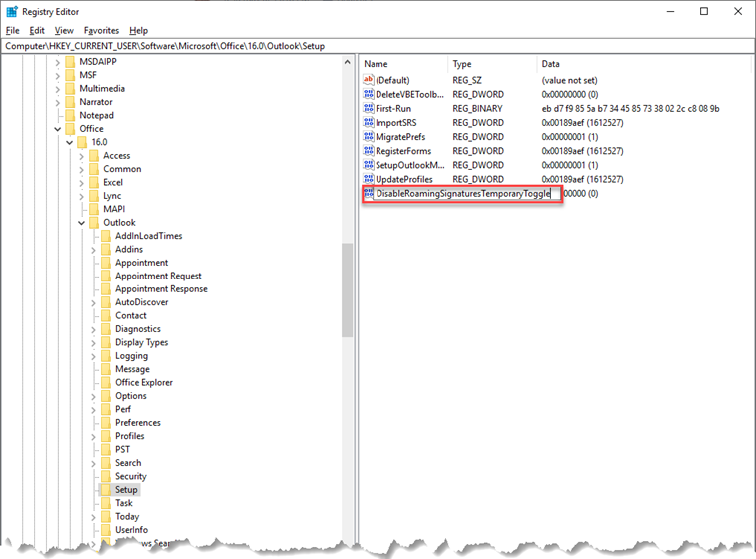Click the ImportSRS DWORD value icon
This screenshot has width=756, height=559.
[x=369, y=123]
